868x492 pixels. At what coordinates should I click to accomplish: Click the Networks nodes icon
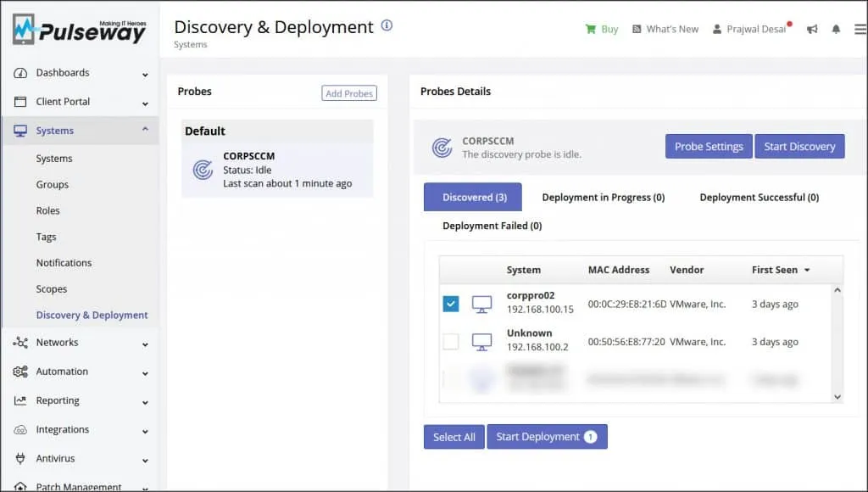click(20, 343)
